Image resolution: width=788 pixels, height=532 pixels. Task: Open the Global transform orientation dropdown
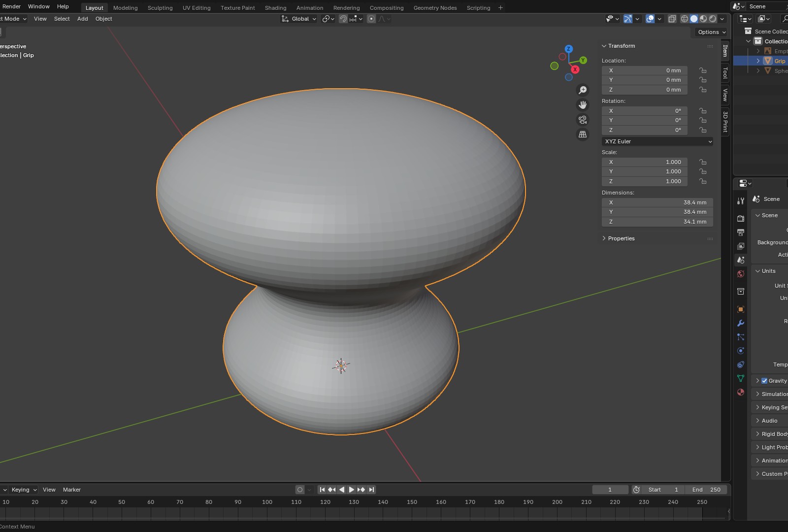pos(299,19)
